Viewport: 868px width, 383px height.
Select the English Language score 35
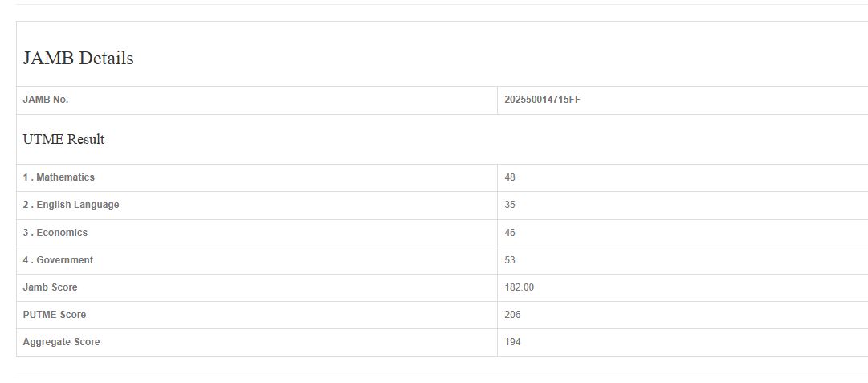[x=510, y=205]
